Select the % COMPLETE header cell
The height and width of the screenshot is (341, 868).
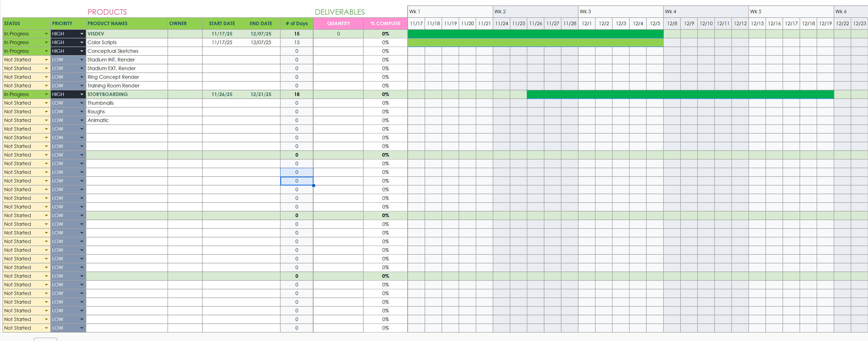coord(385,24)
